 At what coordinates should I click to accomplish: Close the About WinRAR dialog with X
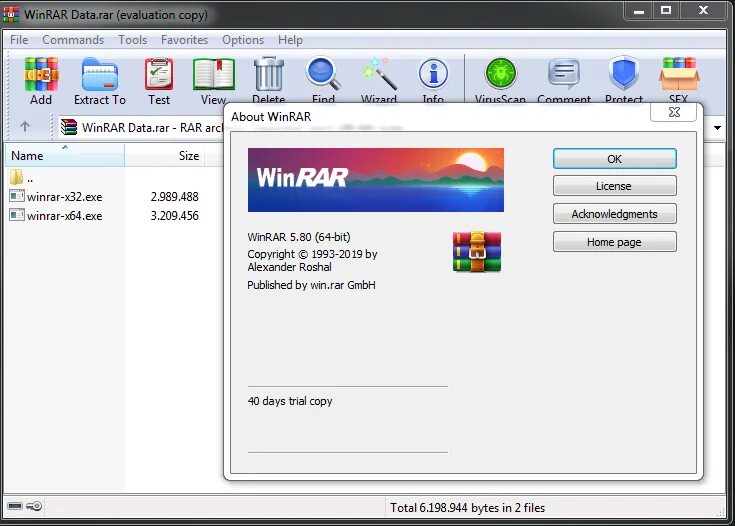point(674,112)
